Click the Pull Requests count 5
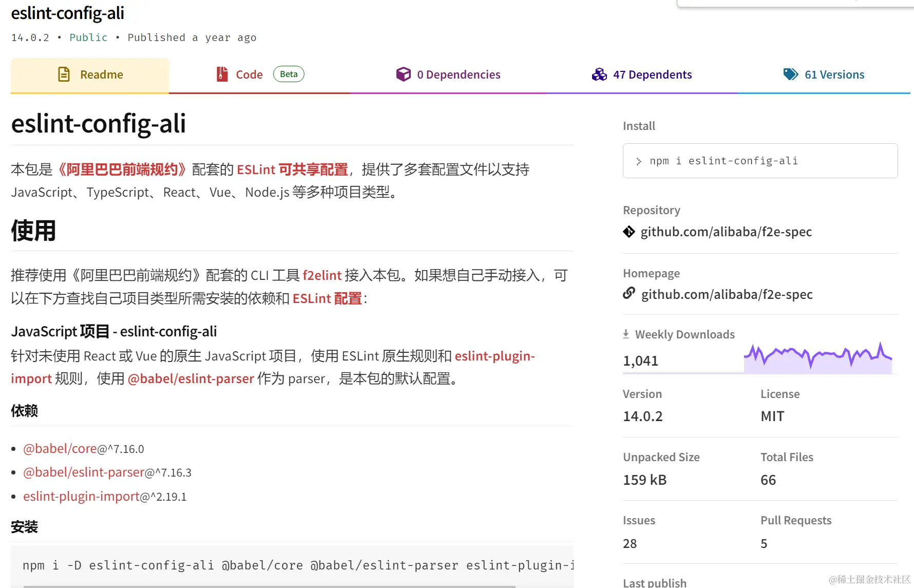The image size is (914, 588). (764, 544)
